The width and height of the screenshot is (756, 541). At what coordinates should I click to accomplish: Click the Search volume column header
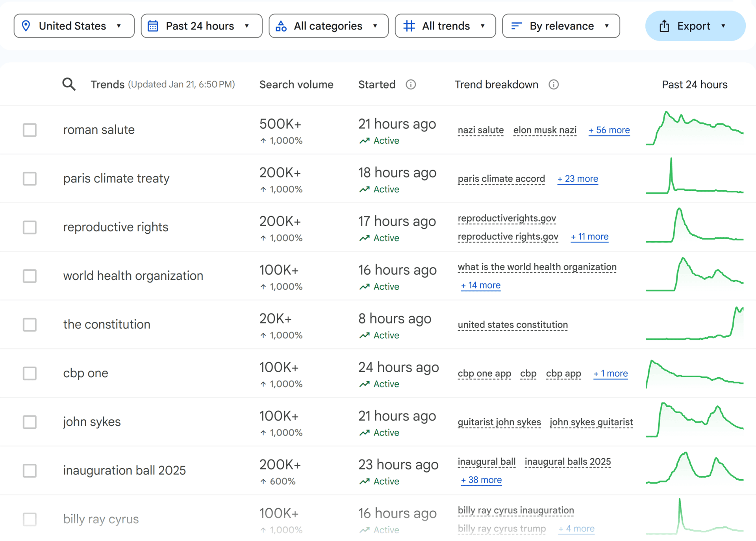(296, 85)
